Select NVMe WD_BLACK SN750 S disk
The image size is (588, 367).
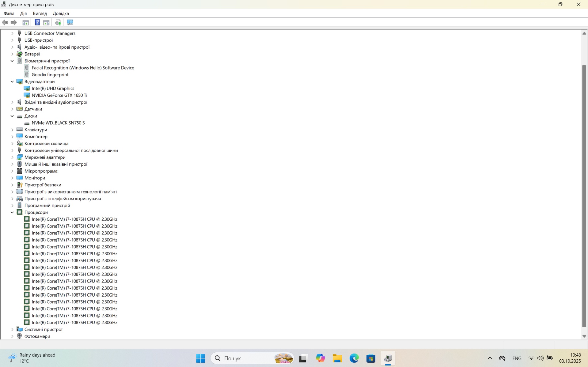[58, 123]
